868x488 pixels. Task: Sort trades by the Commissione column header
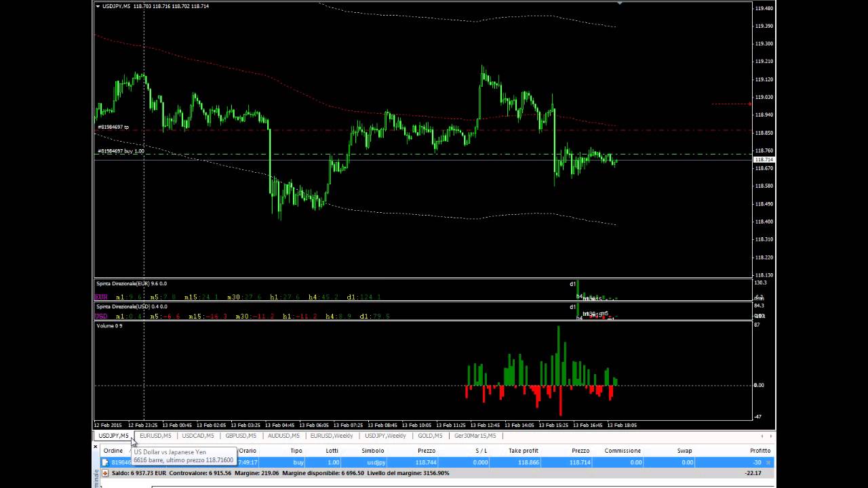point(623,451)
